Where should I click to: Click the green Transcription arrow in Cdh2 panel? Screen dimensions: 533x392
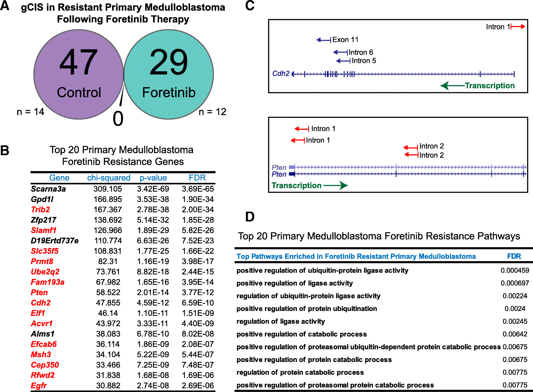[453, 86]
